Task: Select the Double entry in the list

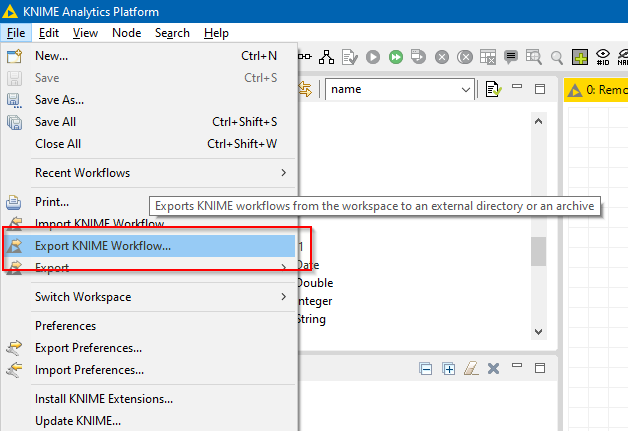Action: click(x=315, y=283)
